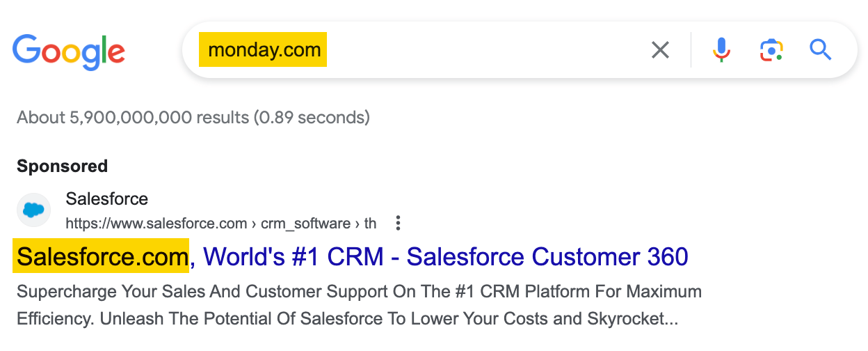Click the Supercharge Your Sales ad description
Image resolution: width=868 pixels, height=351 pixels.
pyautogui.click(x=359, y=305)
